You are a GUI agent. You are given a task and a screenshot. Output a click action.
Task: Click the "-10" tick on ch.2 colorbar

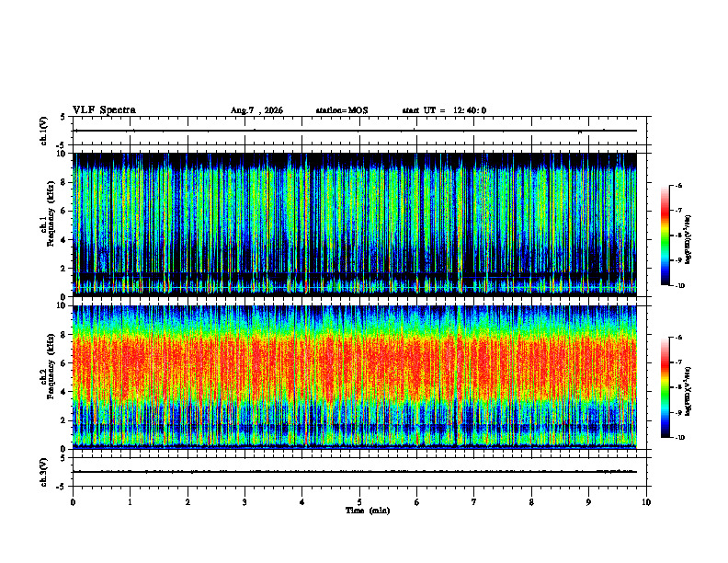[x=679, y=438]
